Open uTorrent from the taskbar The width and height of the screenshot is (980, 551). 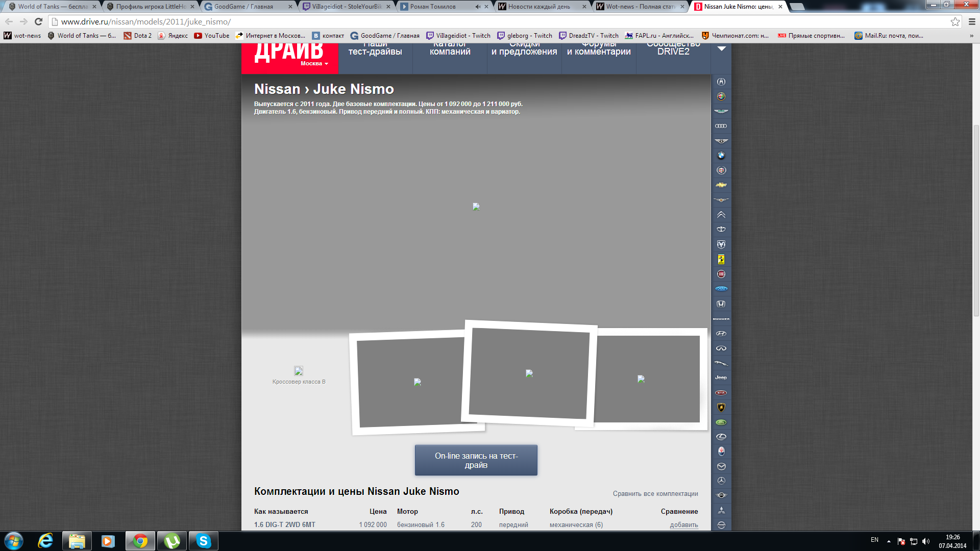[x=172, y=541]
